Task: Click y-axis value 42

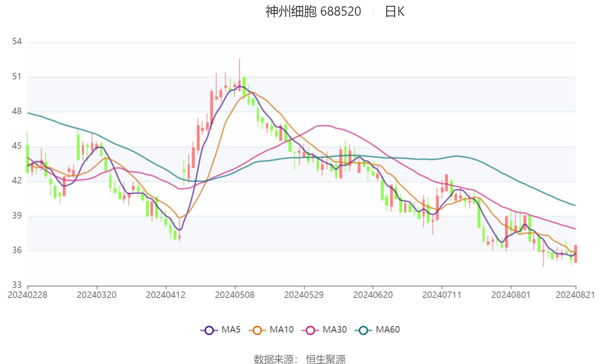Action: (17, 180)
